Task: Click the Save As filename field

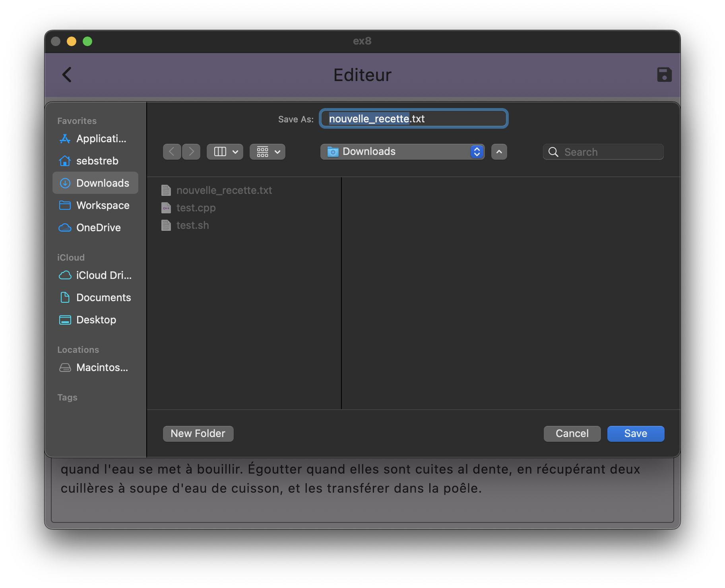Action: tap(413, 119)
